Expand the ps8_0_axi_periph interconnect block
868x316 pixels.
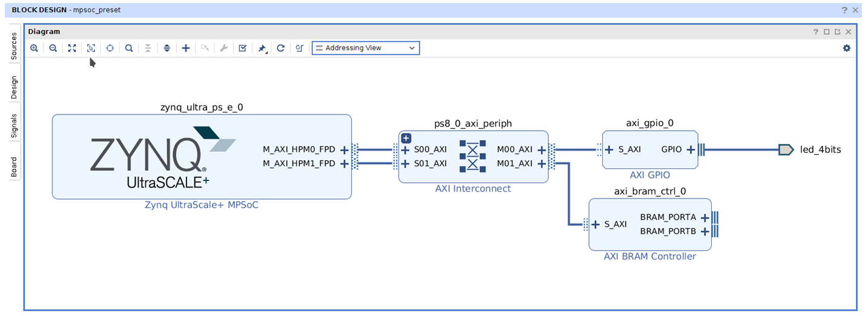pos(406,138)
